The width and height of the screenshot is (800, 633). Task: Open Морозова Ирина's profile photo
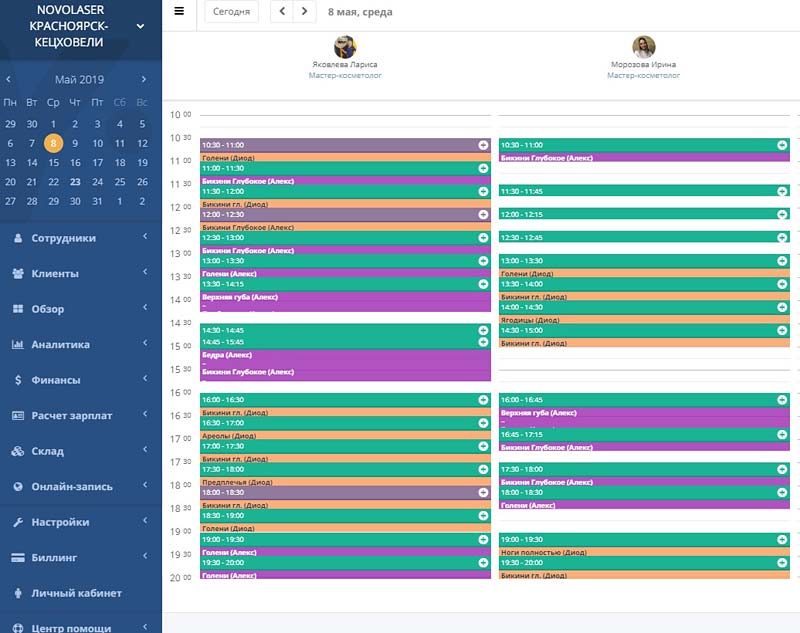point(644,46)
